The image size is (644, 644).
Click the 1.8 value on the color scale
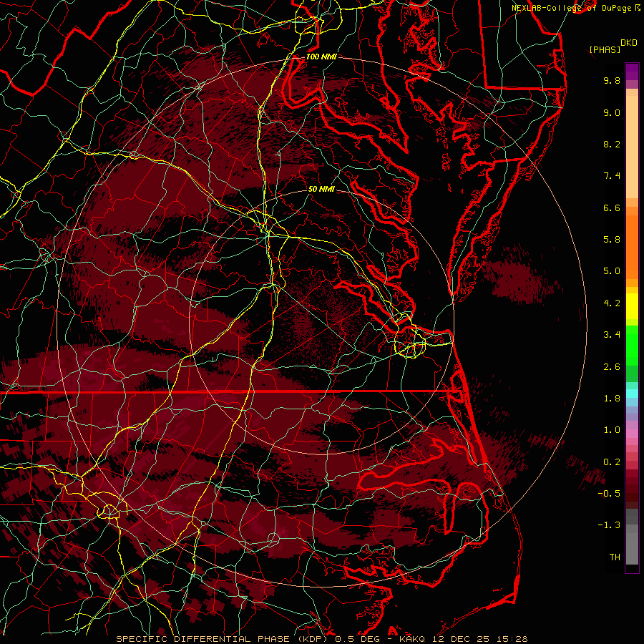pos(612,399)
